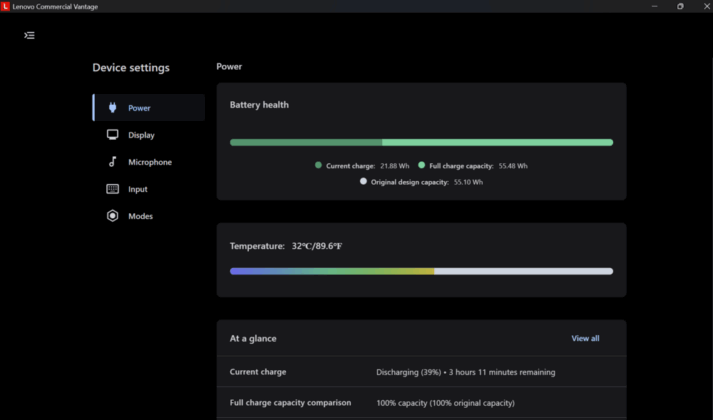Click the 100% capacity comparison value

pyautogui.click(x=445, y=403)
